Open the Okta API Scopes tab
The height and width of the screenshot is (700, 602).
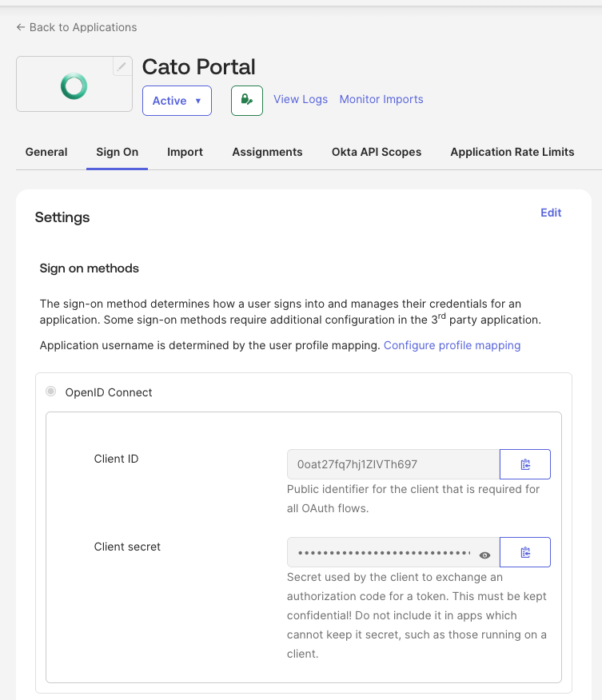[x=376, y=152]
